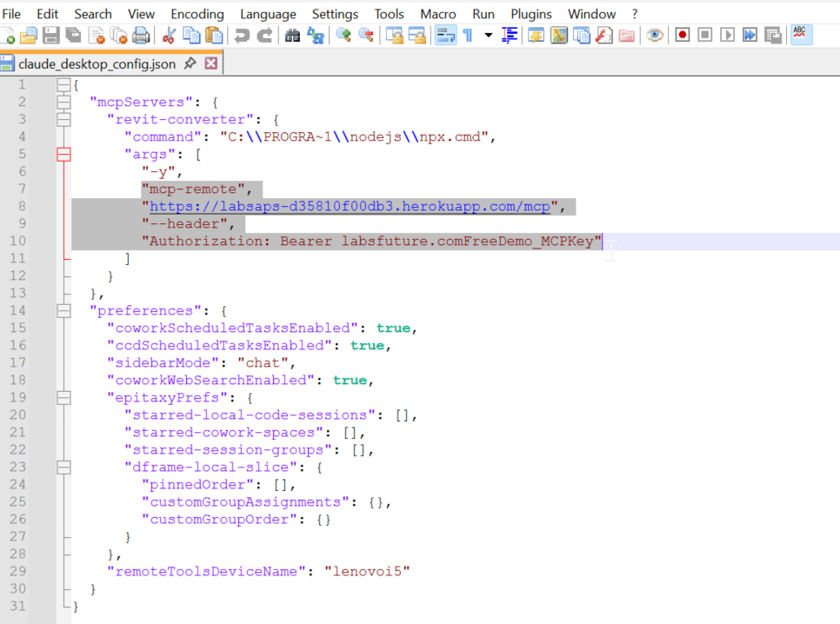Follow the labsaps herokuapp.com/mcp URL
This screenshot has height=624, width=840.
click(x=350, y=206)
